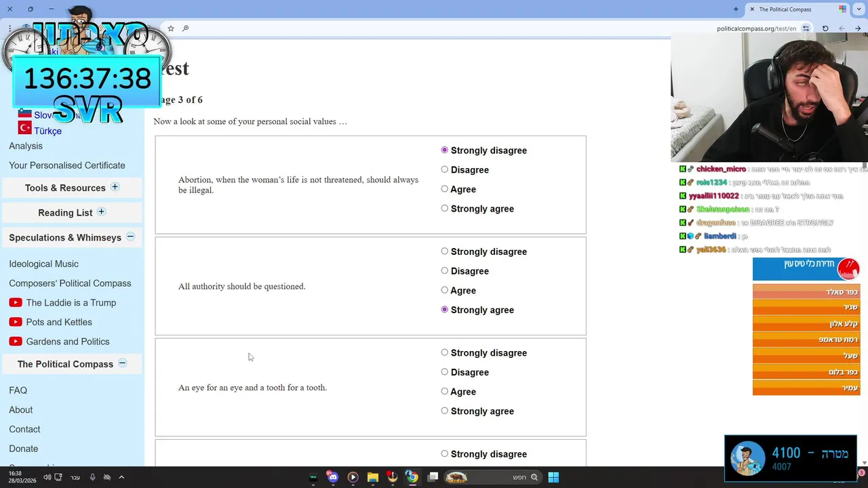
Task: Open the volume icon in system tray
Action: [47, 477]
